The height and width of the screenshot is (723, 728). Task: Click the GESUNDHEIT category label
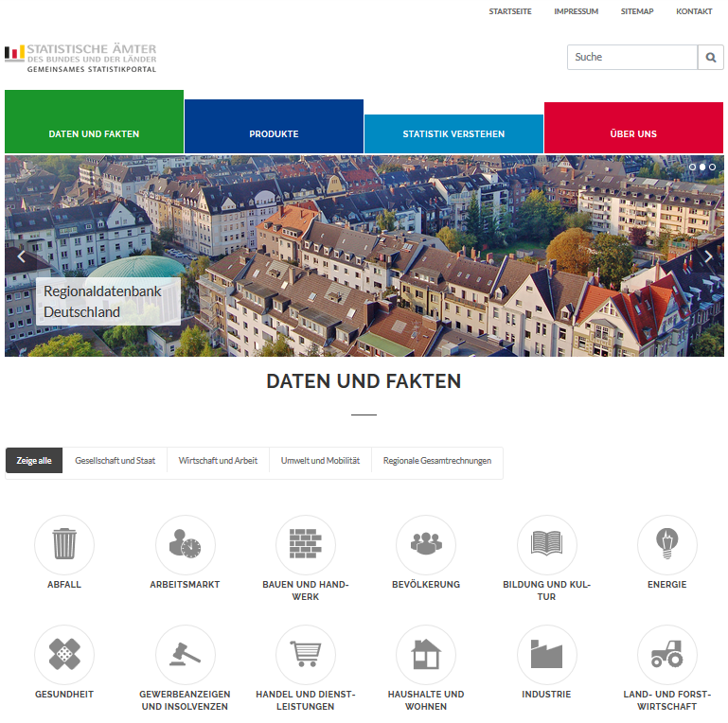(x=64, y=695)
